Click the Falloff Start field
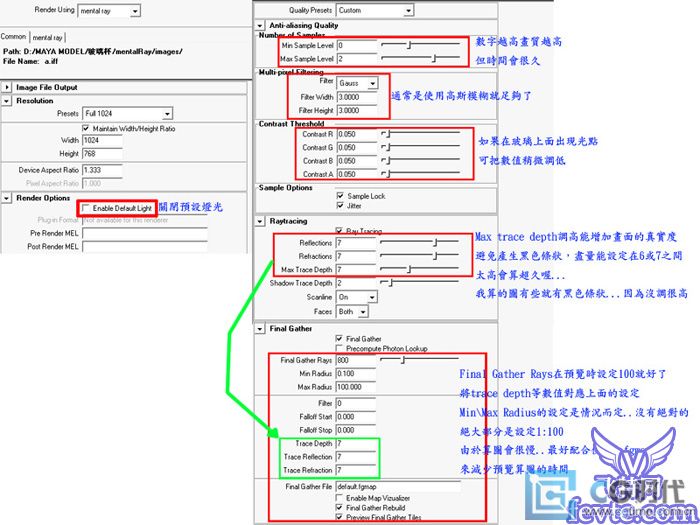700x525 pixels. click(x=356, y=417)
